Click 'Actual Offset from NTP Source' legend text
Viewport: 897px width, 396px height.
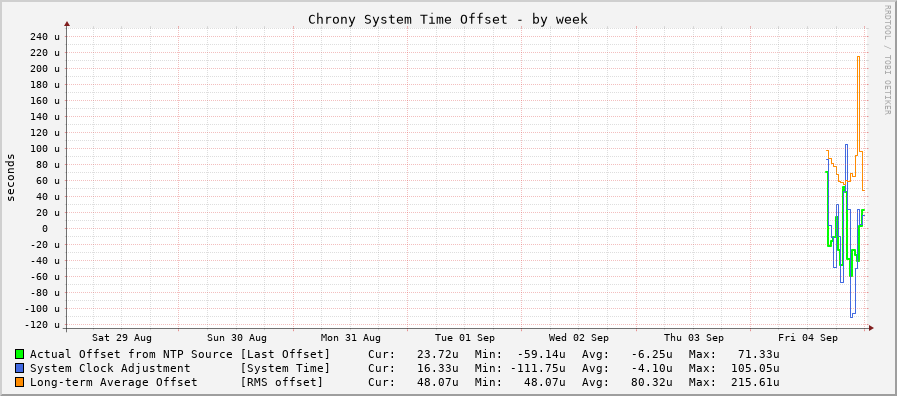(x=131, y=354)
